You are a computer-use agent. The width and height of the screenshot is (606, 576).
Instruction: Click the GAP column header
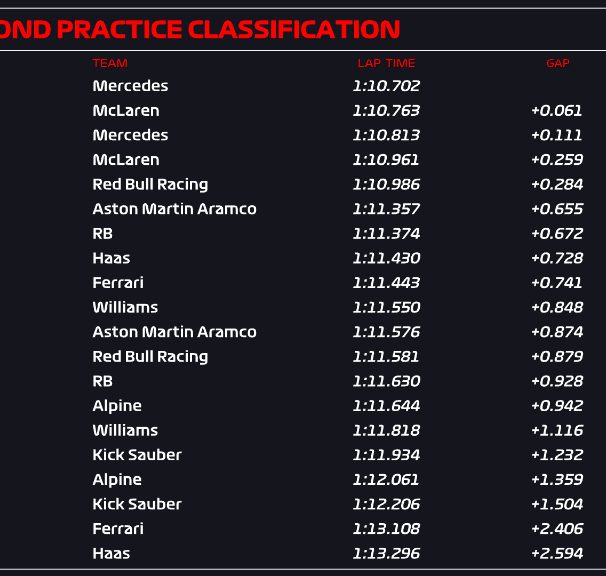[558, 63]
